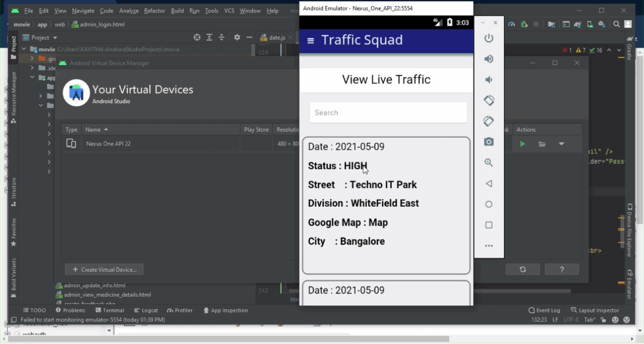
Task: Open the Traffic Squad hamburger menu
Action: (x=310, y=41)
